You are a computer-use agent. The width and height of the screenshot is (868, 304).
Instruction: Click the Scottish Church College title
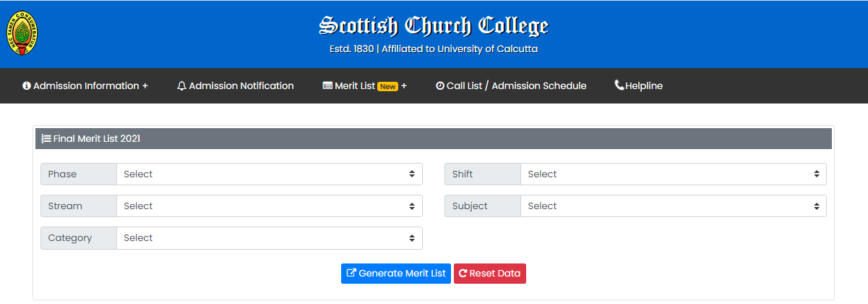pos(434,26)
